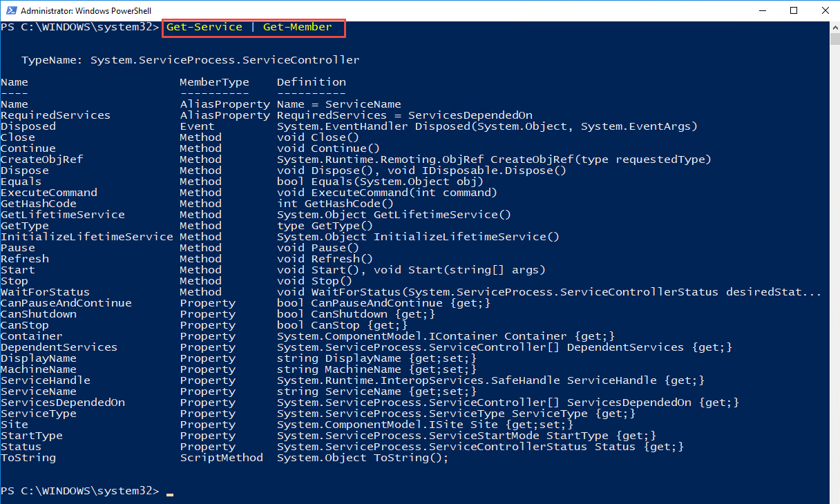Click the bottom command prompt cursor

coord(170,494)
